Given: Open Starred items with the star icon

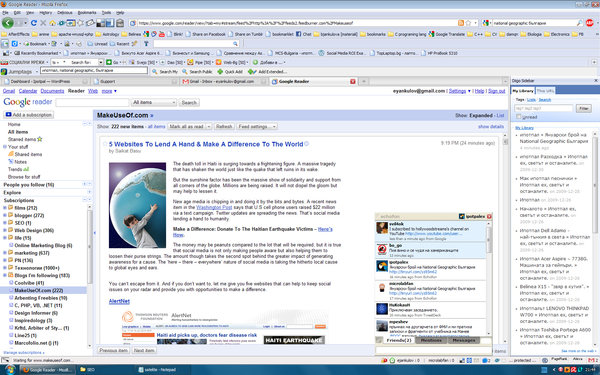Looking at the screenshot, I should coord(40,139).
